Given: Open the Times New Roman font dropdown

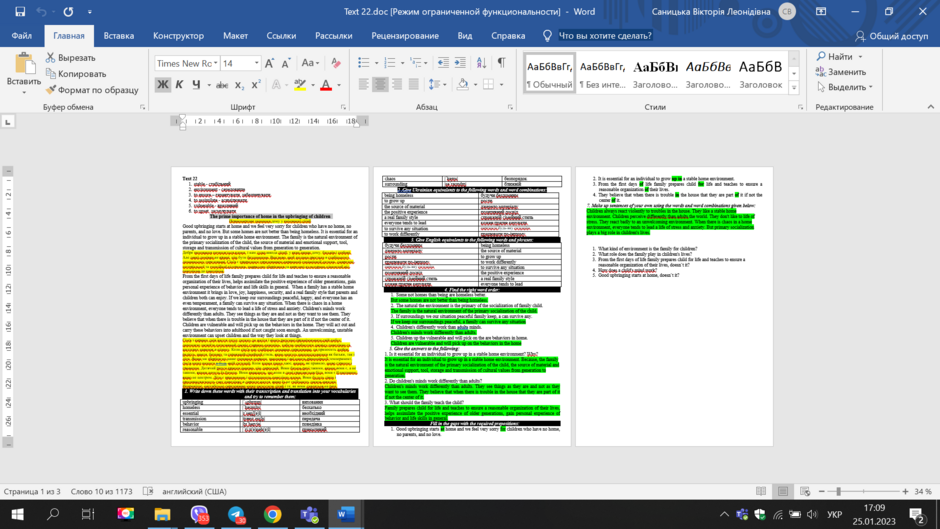Looking at the screenshot, I should [x=187, y=63].
